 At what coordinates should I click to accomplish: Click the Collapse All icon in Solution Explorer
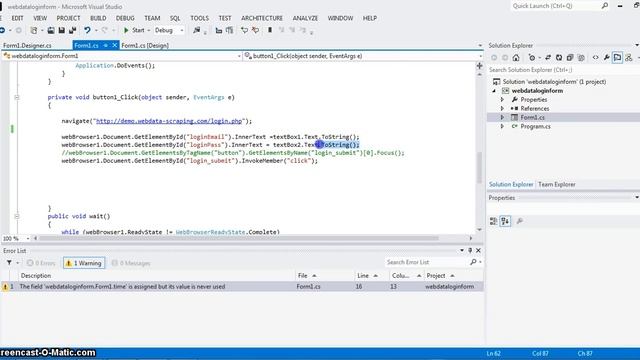coord(570,58)
